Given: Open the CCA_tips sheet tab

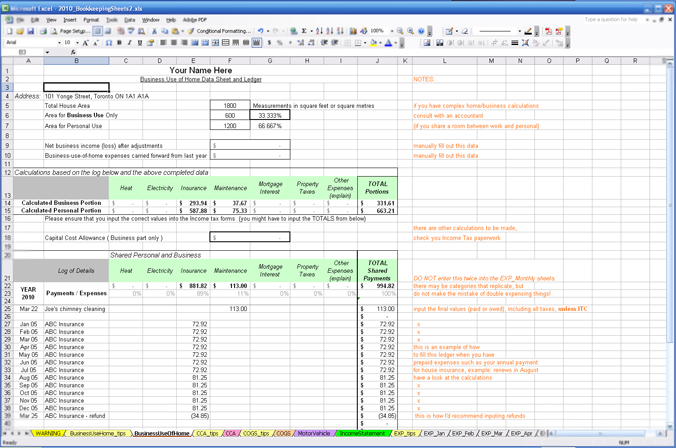Looking at the screenshot, I should [x=207, y=433].
